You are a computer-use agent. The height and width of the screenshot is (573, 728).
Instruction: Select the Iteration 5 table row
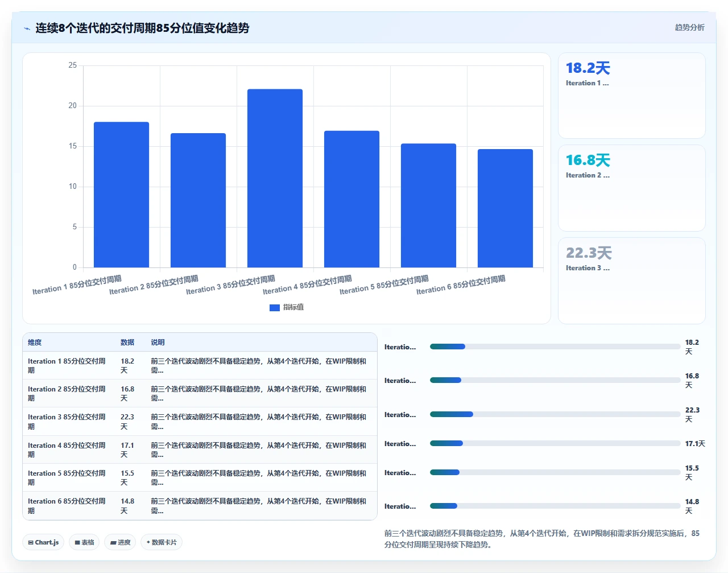click(x=200, y=477)
